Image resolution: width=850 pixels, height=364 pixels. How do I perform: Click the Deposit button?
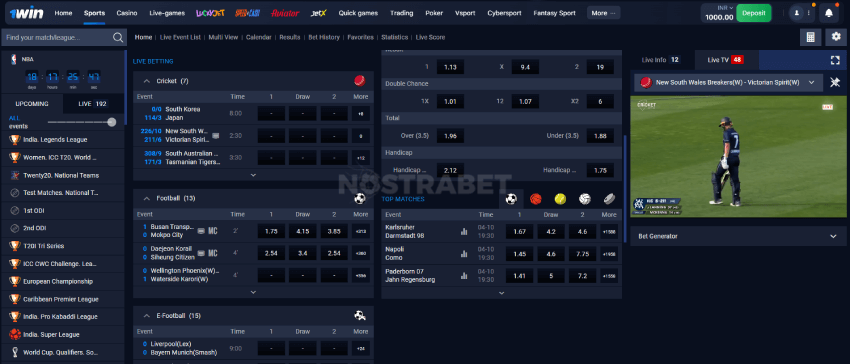(754, 13)
